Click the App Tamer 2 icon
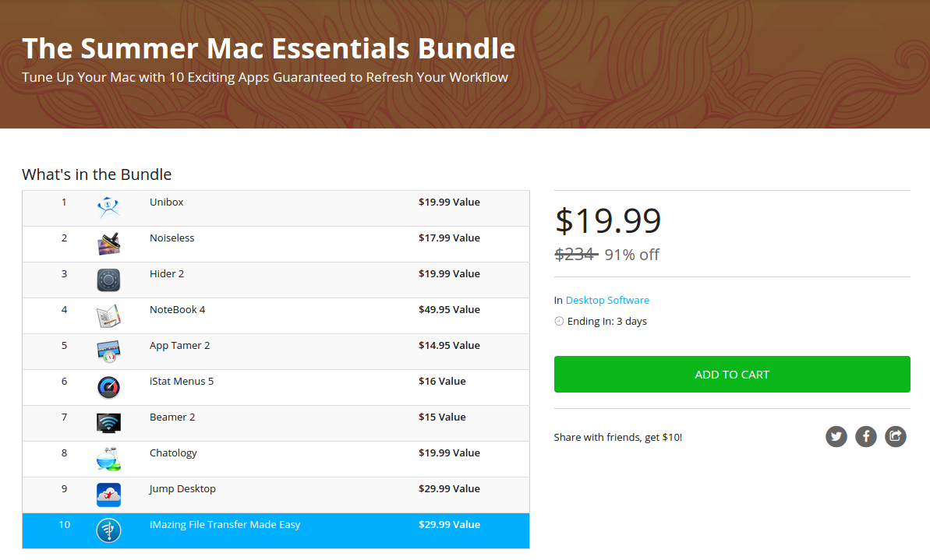This screenshot has height=560, width=930. click(108, 351)
